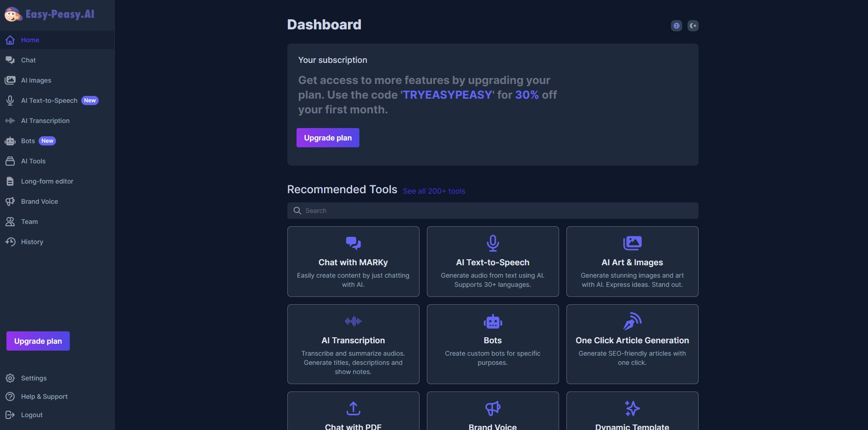The width and height of the screenshot is (868, 430).
Task: Open the Chat with MARKy tool title
Action: click(353, 262)
